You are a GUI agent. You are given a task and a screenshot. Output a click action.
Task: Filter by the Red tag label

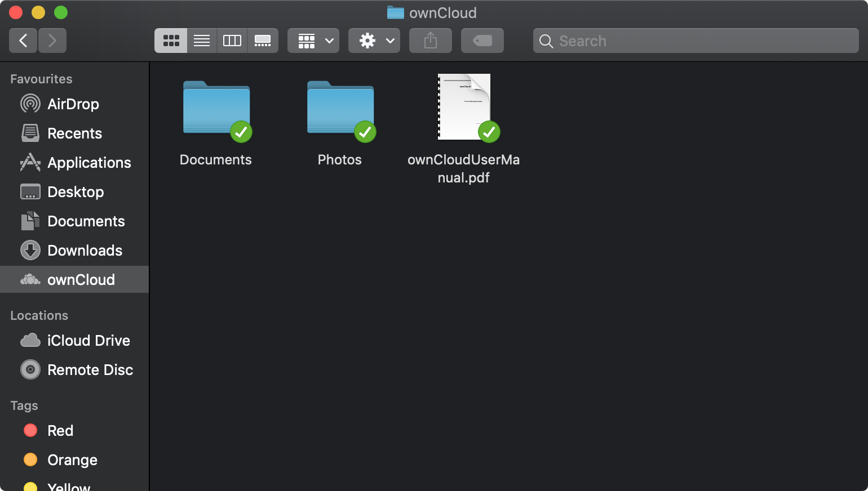click(x=60, y=431)
